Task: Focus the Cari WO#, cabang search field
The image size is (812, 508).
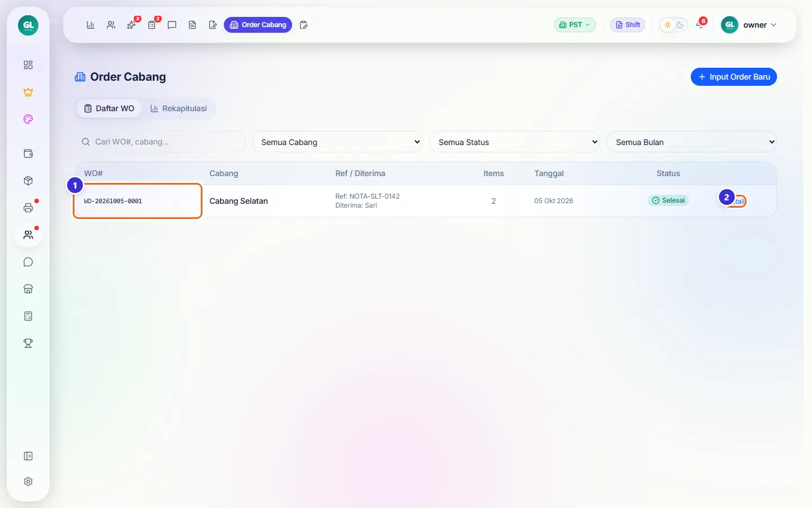Action: tap(160, 142)
